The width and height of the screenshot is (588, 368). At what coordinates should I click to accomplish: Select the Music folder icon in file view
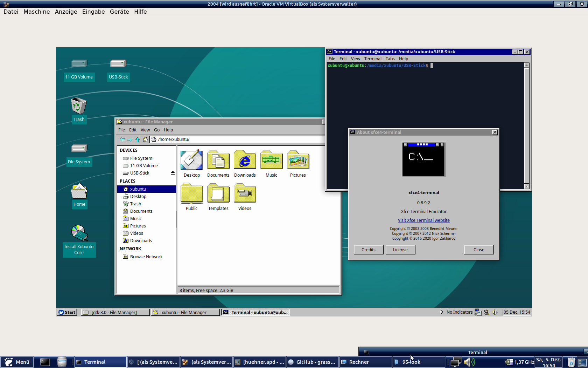tap(271, 160)
